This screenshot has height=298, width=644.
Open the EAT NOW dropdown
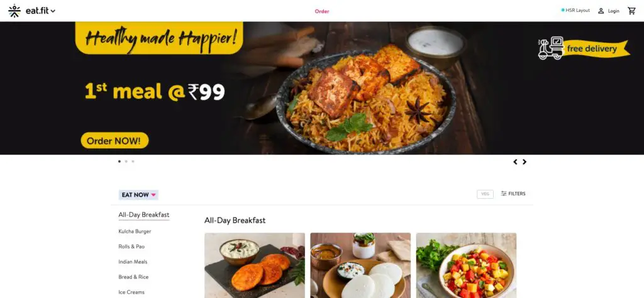pos(138,195)
